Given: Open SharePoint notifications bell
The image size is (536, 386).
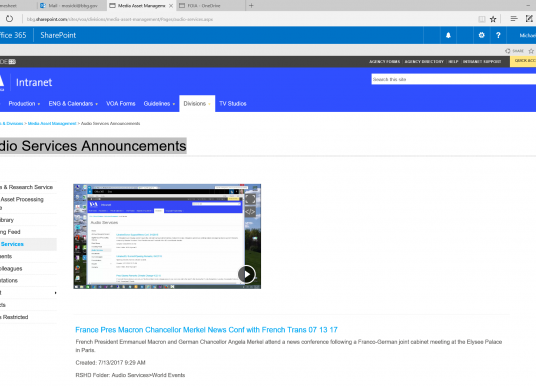Looking at the screenshot, I should [448, 35].
